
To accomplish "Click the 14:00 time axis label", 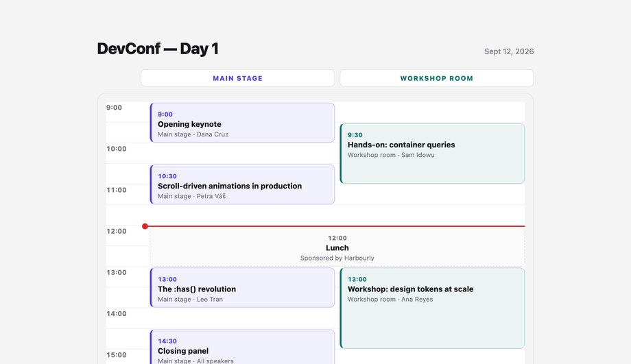I will pos(117,314).
